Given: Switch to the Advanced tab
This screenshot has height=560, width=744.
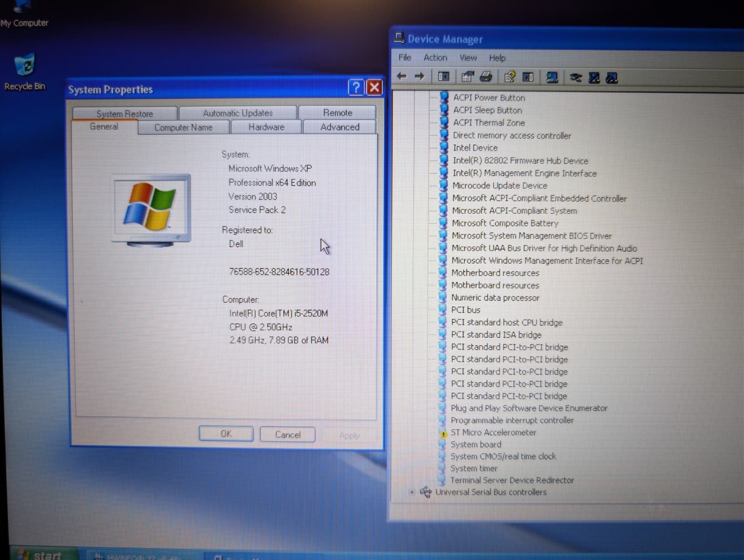Looking at the screenshot, I should point(339,127).
